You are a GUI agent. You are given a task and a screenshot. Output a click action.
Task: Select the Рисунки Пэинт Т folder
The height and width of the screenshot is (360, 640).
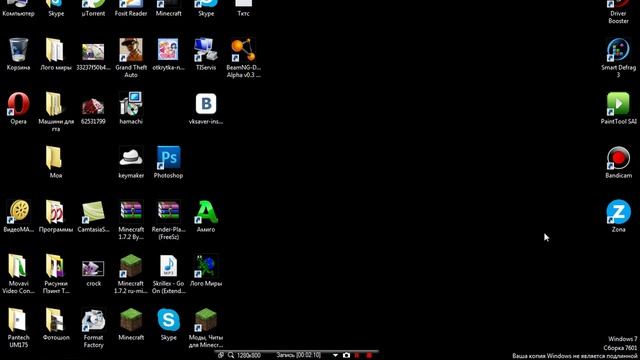point(56,265)
